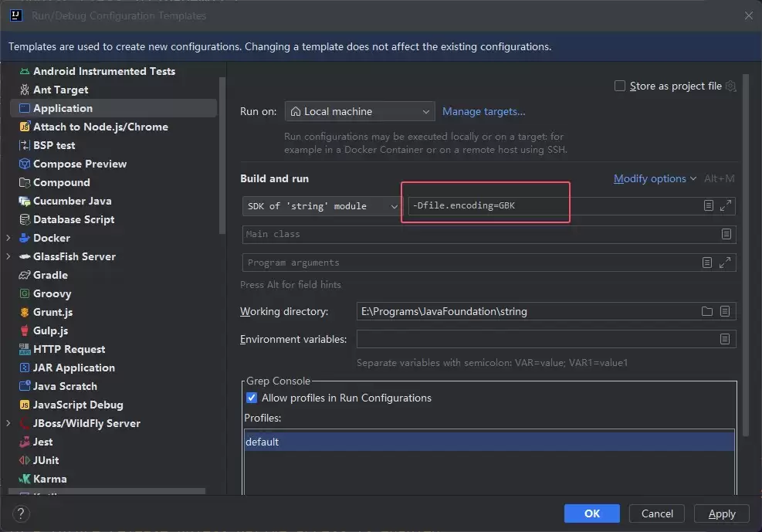This screenshot has height=532, width=762.
Task: Enable Store as project file checkbox
Action: pos(620,86)
